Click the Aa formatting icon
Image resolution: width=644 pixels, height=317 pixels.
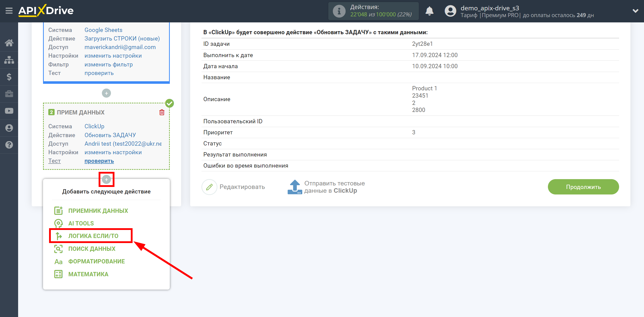pyautogui.click(x=58, y=262)
